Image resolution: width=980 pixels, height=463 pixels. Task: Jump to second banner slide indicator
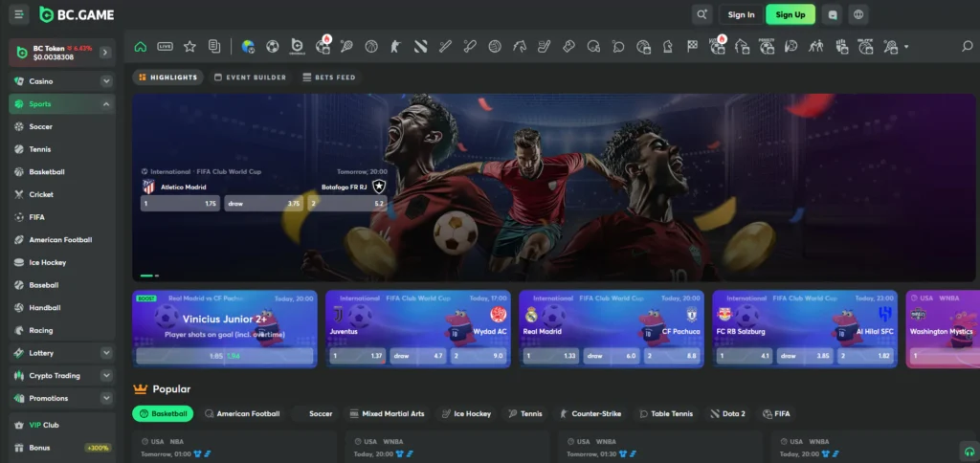click(x=157, y=276)
